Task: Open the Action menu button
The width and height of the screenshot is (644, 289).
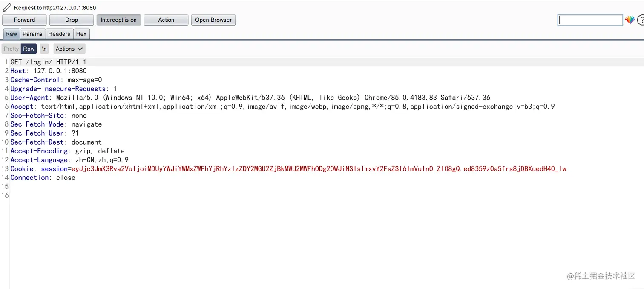Action: coord(166,20)
